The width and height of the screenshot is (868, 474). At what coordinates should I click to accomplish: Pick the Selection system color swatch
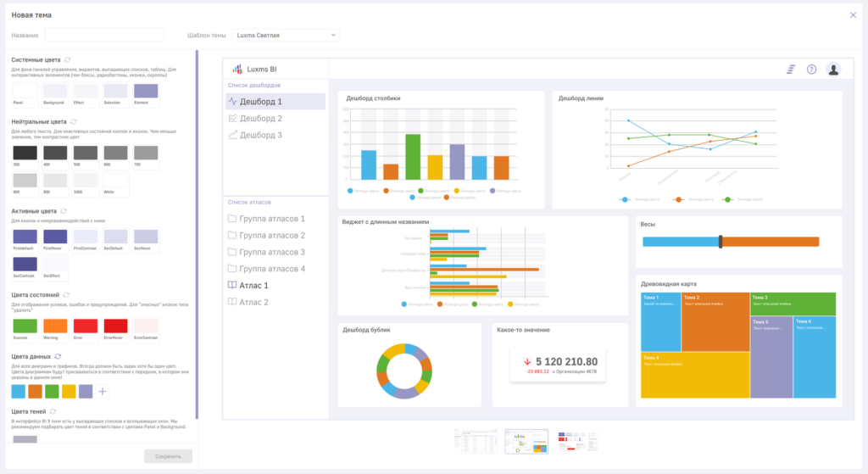click(115, 91)
